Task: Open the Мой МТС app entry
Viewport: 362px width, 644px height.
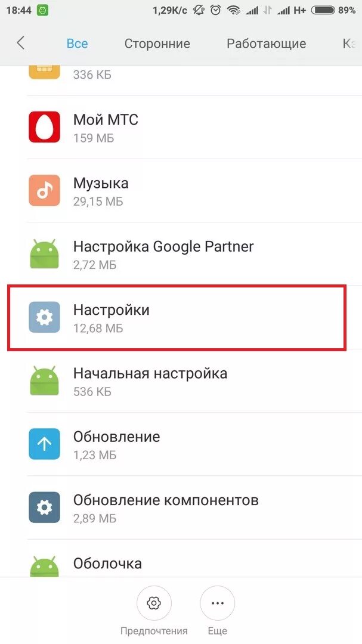Action: (x=181, y=128)
